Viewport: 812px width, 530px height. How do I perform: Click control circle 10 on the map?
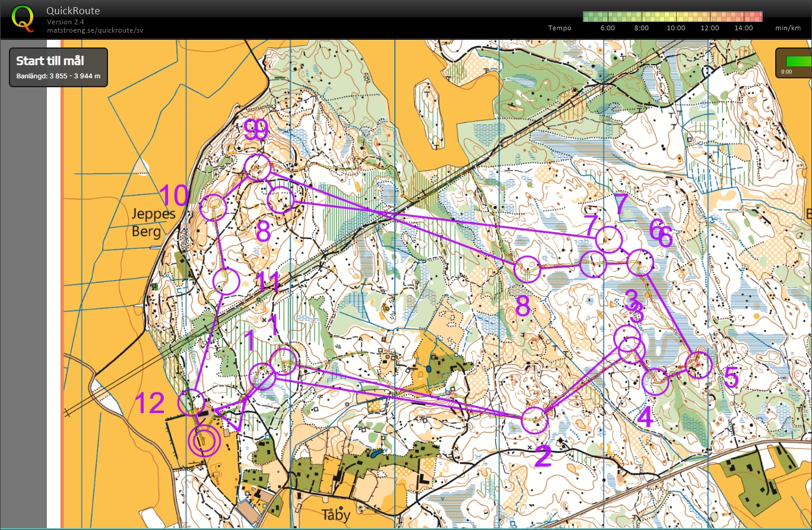214,208
